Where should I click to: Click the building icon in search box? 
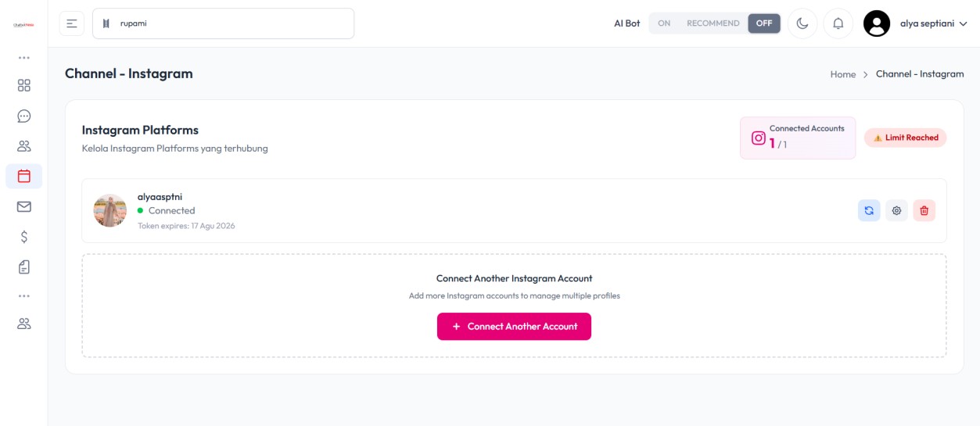(106, 23)
